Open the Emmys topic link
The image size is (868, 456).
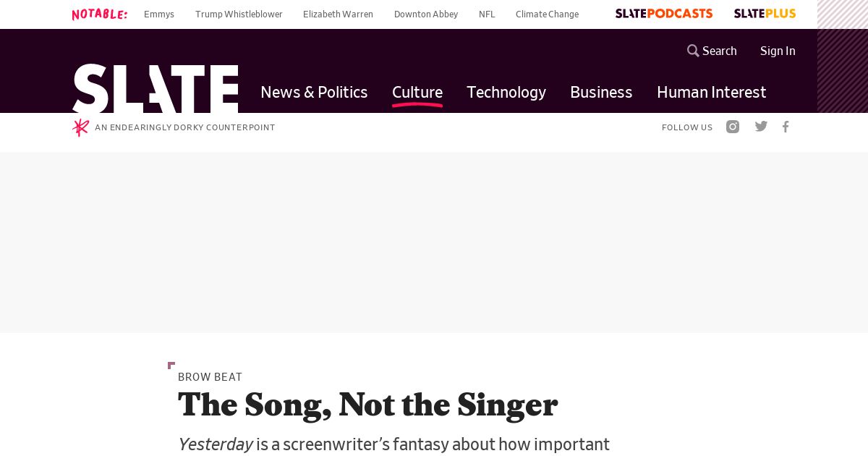click(x=159, y=14)
